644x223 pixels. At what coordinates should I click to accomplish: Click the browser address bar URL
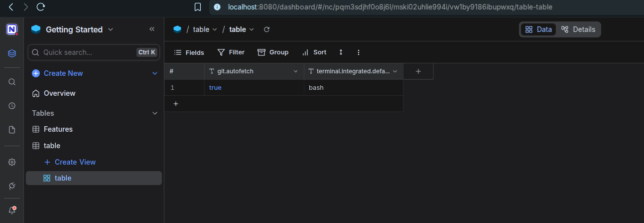pos(390,7)
